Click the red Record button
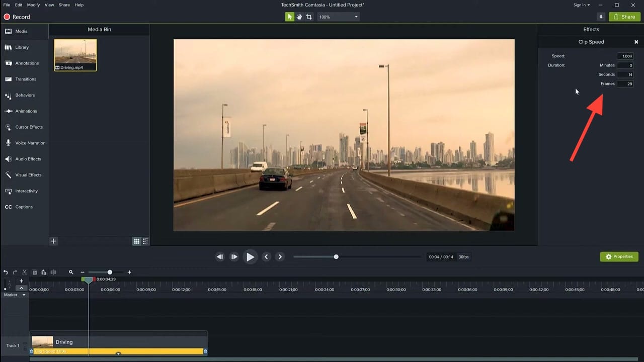This screenshot has width=644, height=362. [x=7, y=17]
